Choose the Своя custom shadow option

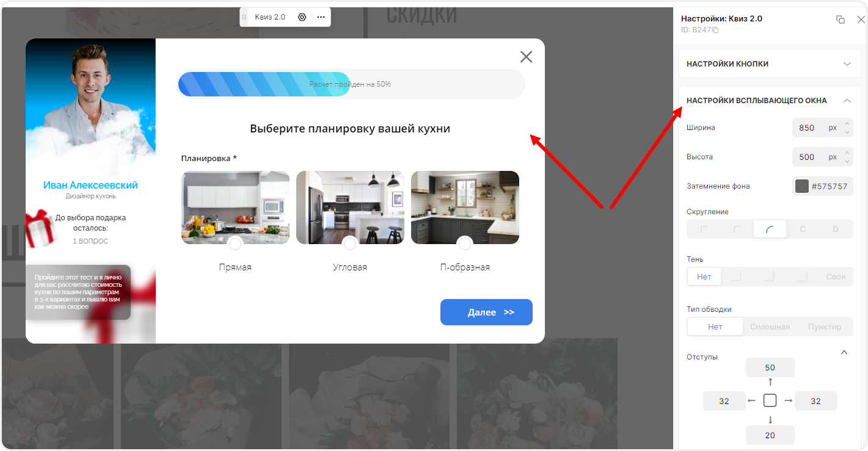pos(836,276)
